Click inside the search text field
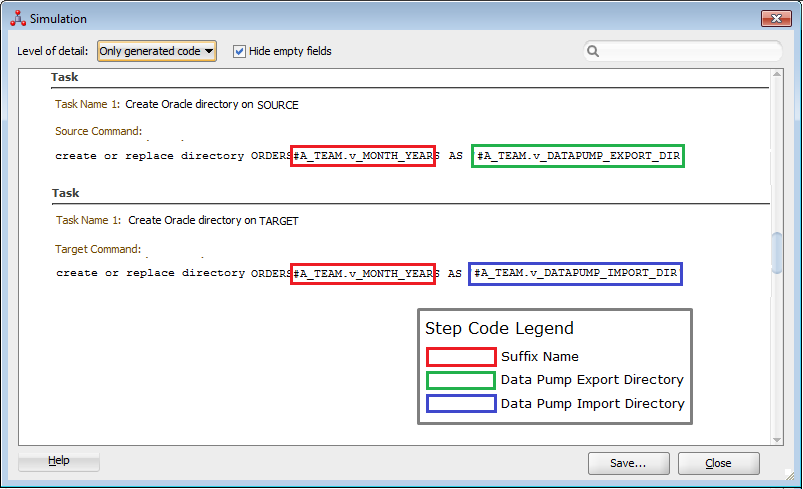The width and height of the screenshot is (803, 489). coord(690,51)
